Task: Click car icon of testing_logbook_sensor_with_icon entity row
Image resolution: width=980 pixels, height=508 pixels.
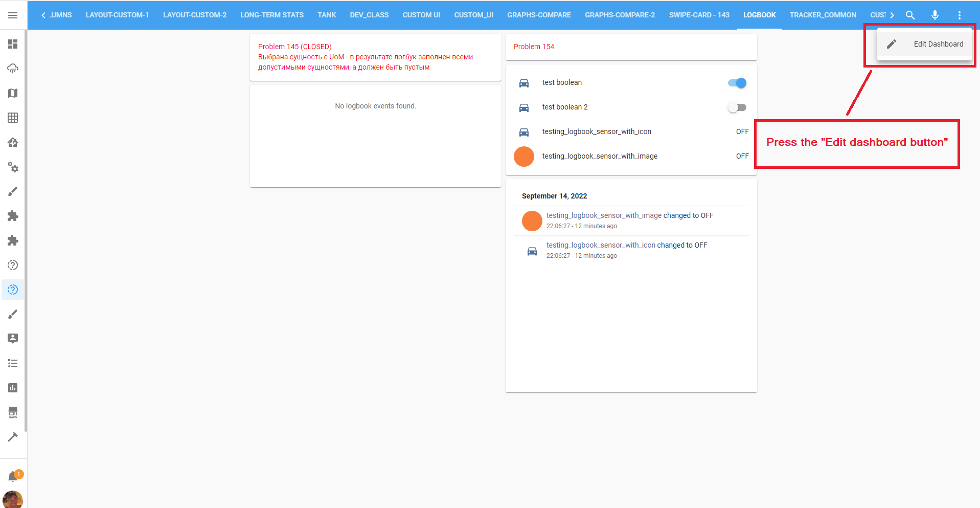Action: point(524,132)
